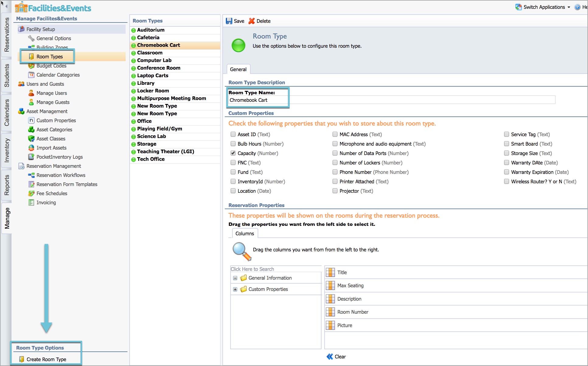Image resolution: width=588 pixels, height=366 pixels.
Task: Click the green status icon beside Auditorium
Action: 134,30
